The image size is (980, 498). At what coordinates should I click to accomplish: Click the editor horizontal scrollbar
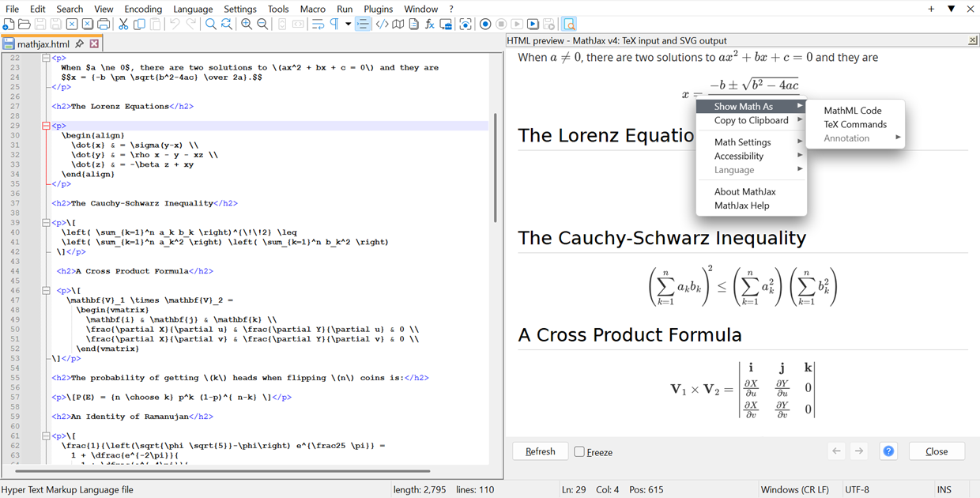[x=224, y=471]
